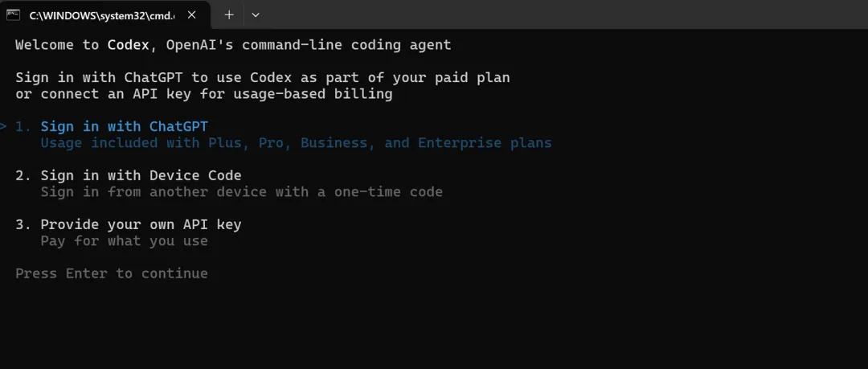
Task: Click the one-time code description text
Action: tap(241, 192)
